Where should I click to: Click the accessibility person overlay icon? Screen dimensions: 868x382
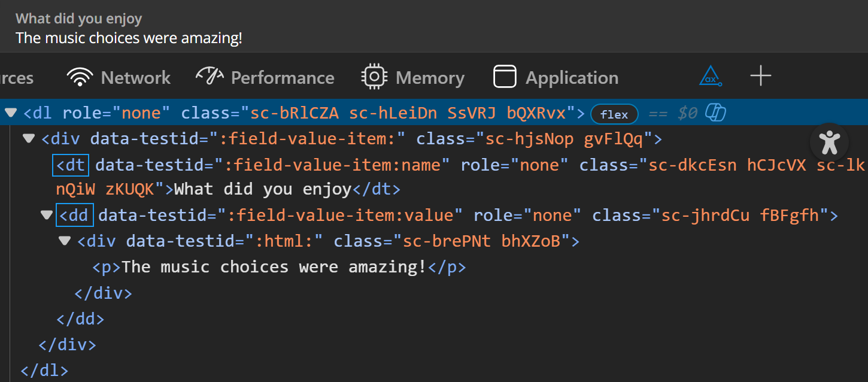click(x=829, y=142)
